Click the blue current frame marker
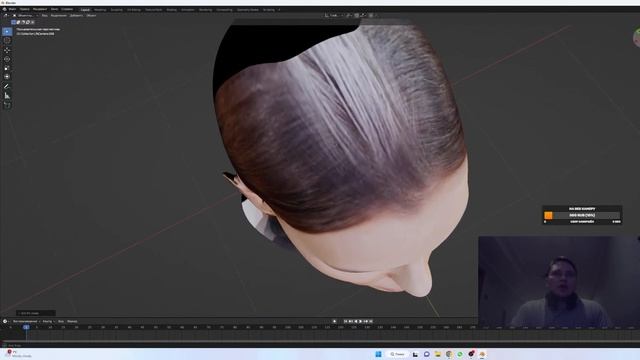The height and width of the screenshot is (360, 640). pyautogui.click(x=26, y=327)
